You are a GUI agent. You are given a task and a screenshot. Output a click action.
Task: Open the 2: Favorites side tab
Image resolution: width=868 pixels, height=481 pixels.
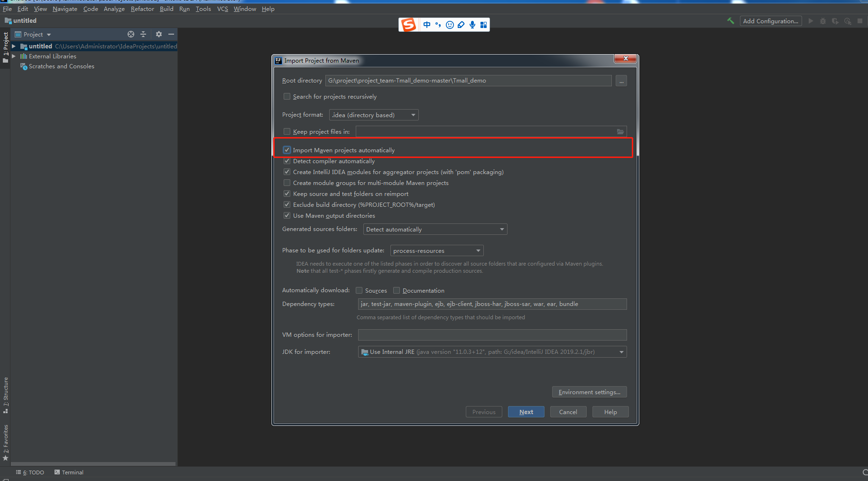coord(6,443)
